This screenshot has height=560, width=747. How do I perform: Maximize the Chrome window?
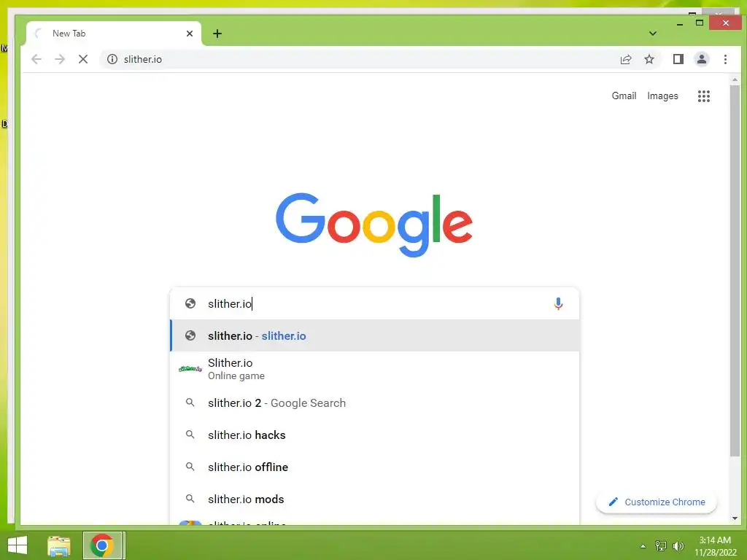[700, 23]
